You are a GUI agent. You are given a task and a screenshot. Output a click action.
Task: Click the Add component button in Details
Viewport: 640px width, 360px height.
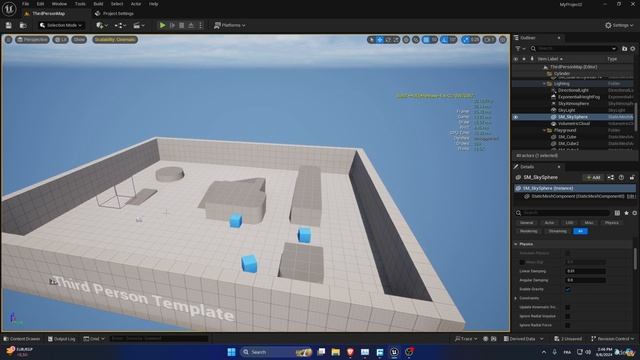point(593,178)
